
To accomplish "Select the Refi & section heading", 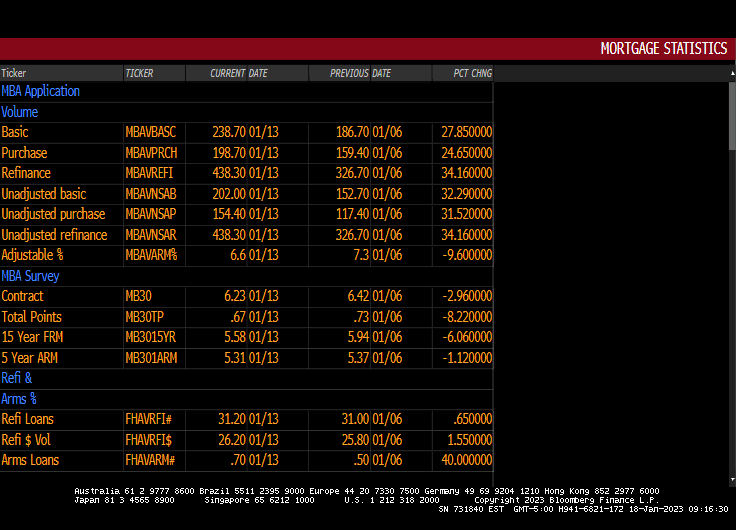I will [17, 378].
